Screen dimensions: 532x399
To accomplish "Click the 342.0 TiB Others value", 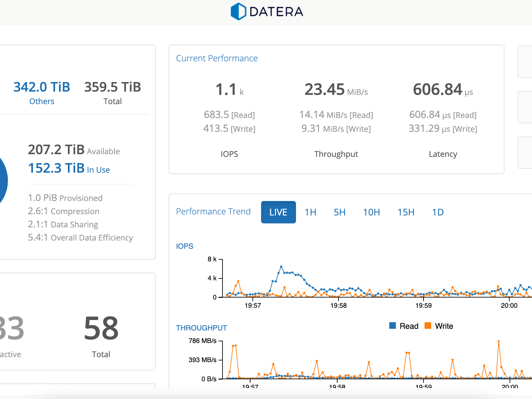I will coord(42,87).
